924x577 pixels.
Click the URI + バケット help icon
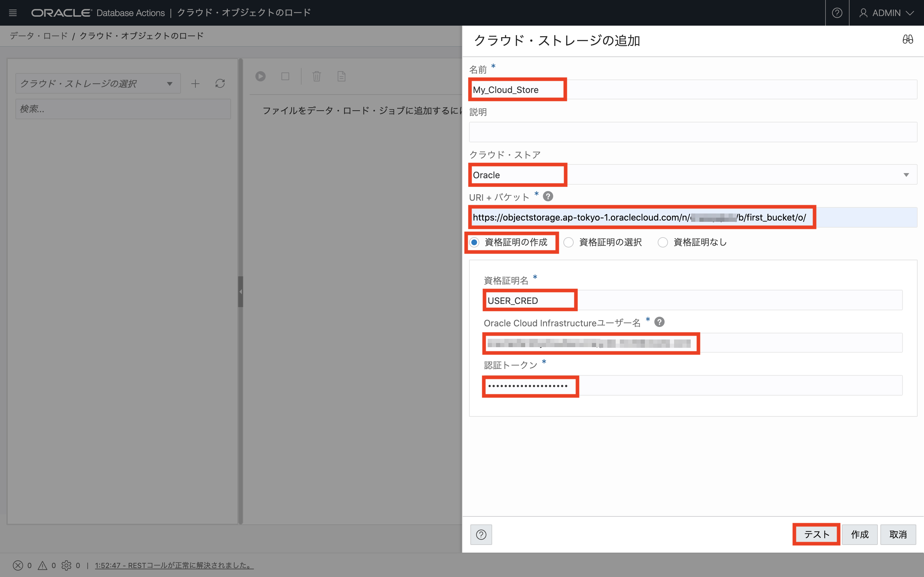548,197
